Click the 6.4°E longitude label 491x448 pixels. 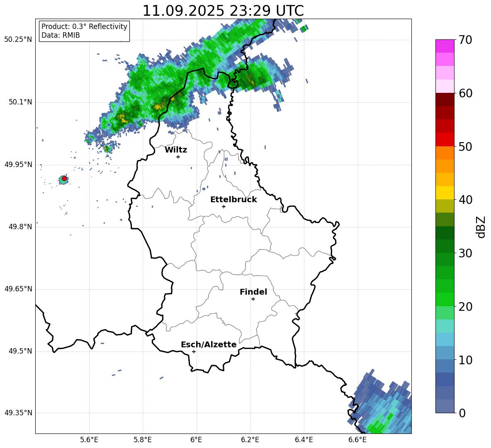click(x=304, y=440)
